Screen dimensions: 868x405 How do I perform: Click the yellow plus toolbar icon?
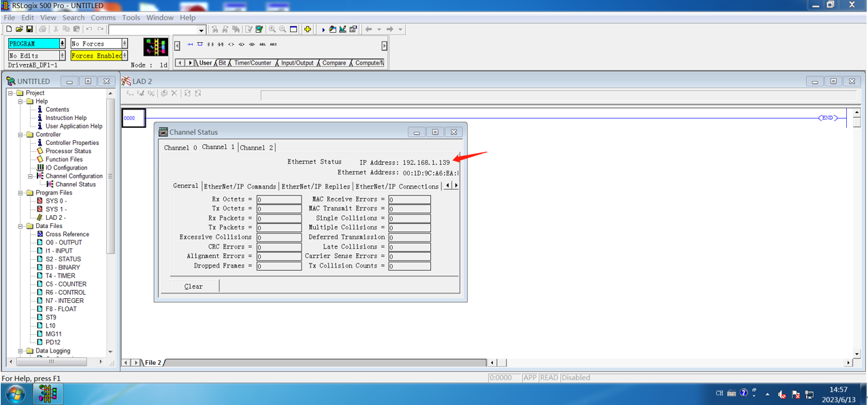click(308, 29)
